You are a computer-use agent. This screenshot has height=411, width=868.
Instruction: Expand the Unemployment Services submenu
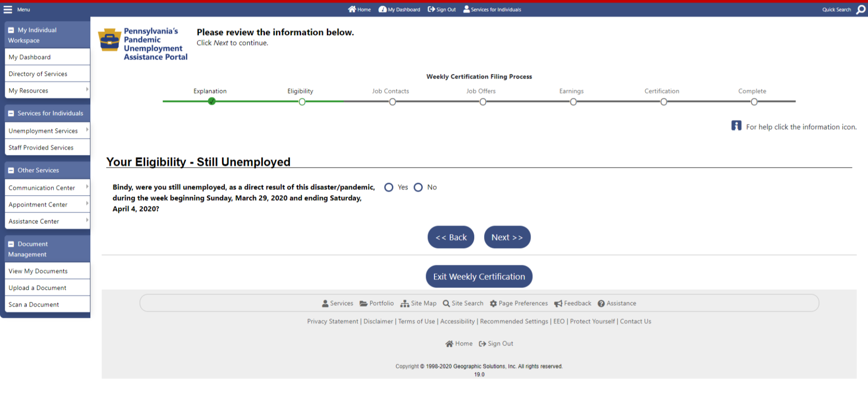(x=87, y=130)
